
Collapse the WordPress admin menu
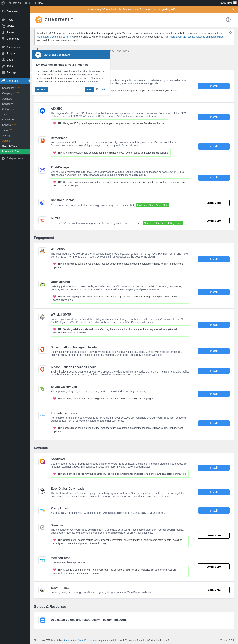(15, 158)
